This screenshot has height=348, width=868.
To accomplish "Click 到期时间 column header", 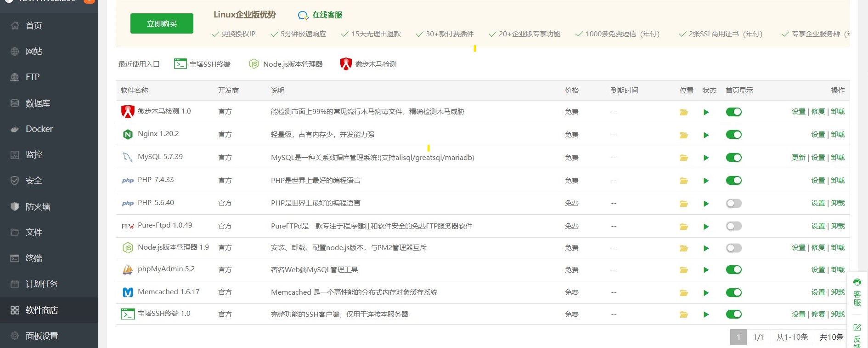I will tap(625, 91).
